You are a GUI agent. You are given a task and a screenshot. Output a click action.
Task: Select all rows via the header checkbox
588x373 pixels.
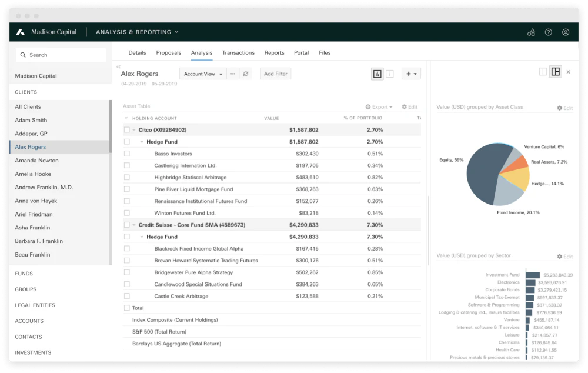coord(126,118)
